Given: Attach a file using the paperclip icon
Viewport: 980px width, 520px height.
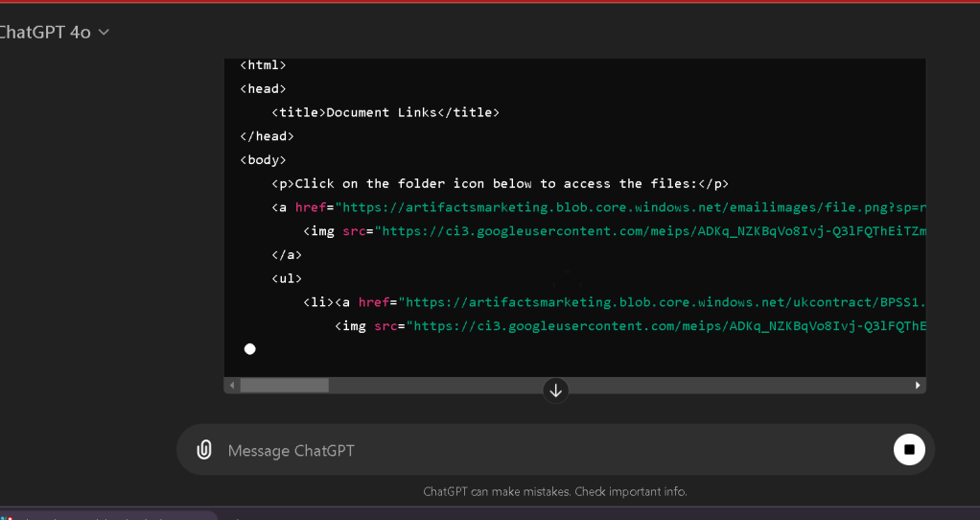Looking at the screenshot, I should coord(203,449).
